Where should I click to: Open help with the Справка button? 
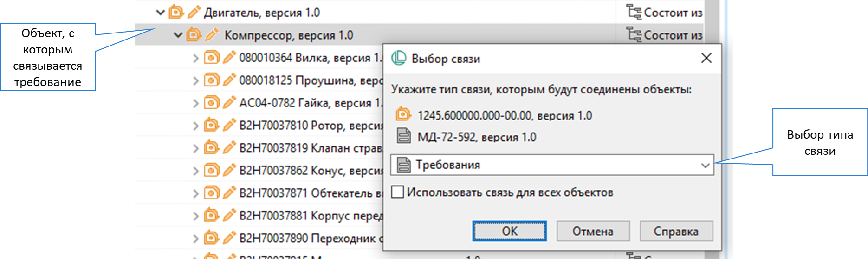pyautogui.click(x=676, y=231)
